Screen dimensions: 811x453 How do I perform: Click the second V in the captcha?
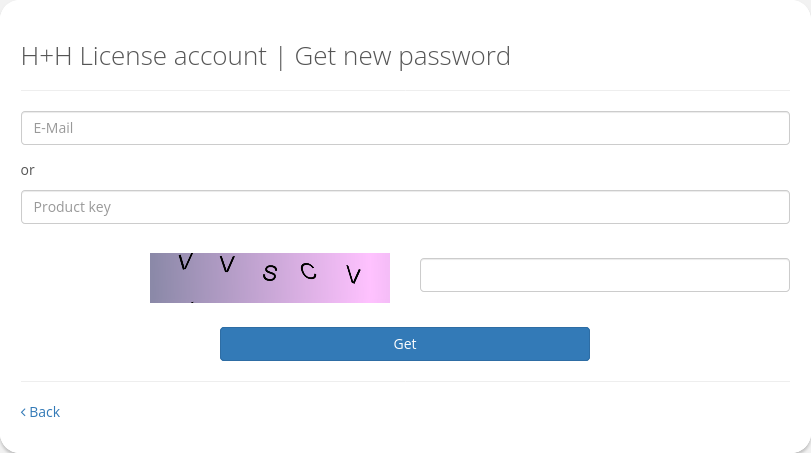pyautogui.click(x=227, y=264)
